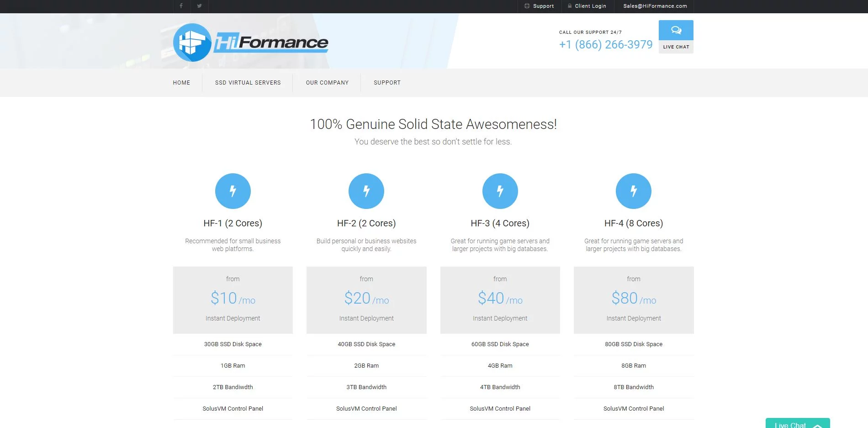Click the $20/mo price
Screen dimensions: 868x428
[x=366, y=298]
